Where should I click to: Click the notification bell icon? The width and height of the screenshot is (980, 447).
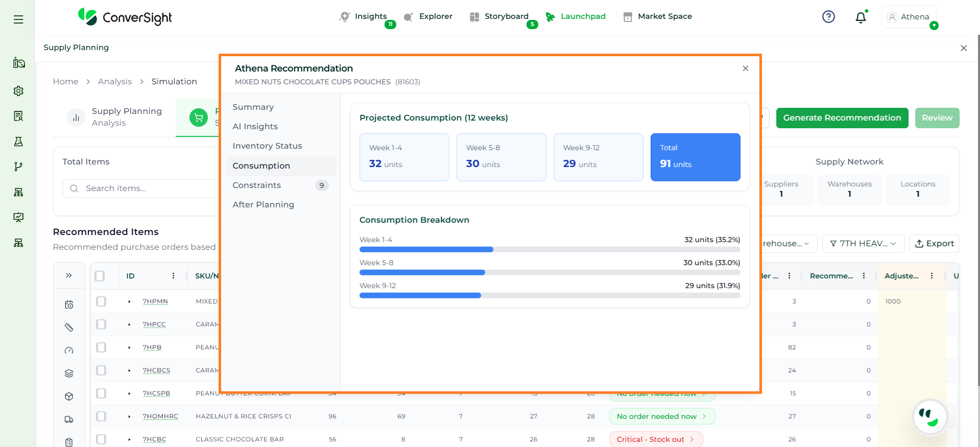(861, 17)
